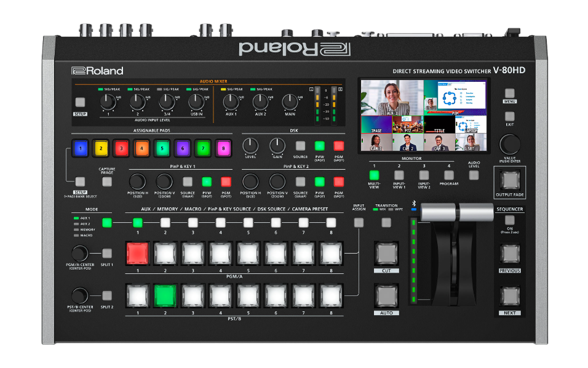The height and width of the screenshot is (368, 588).
Task: Adjust PinP & KEY 2 POSITION V knob
Action: click(x=277, y=182)
